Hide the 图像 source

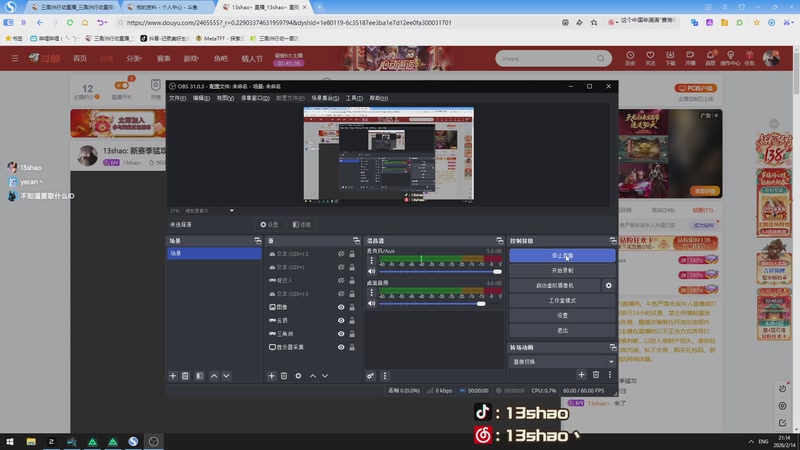(x=341, y=307)
